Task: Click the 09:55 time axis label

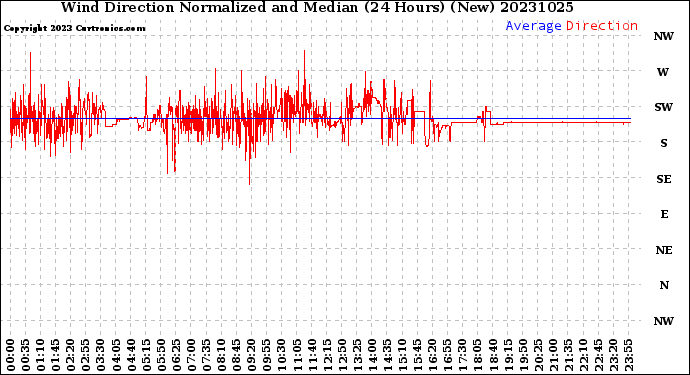Action: click(267, 355)
